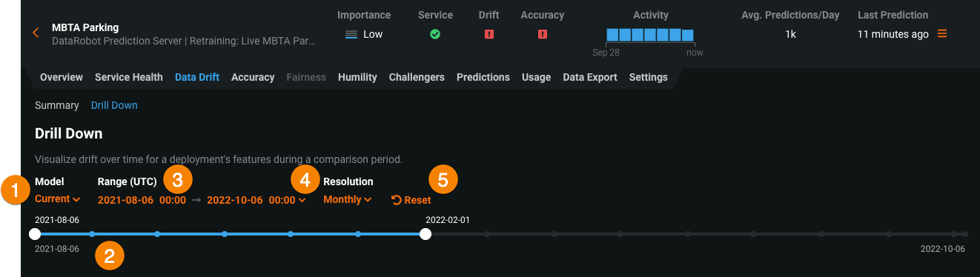980x277 pixels.
Task: Click the Drill Down sub-view link
Action: click(x=114, y=105)
